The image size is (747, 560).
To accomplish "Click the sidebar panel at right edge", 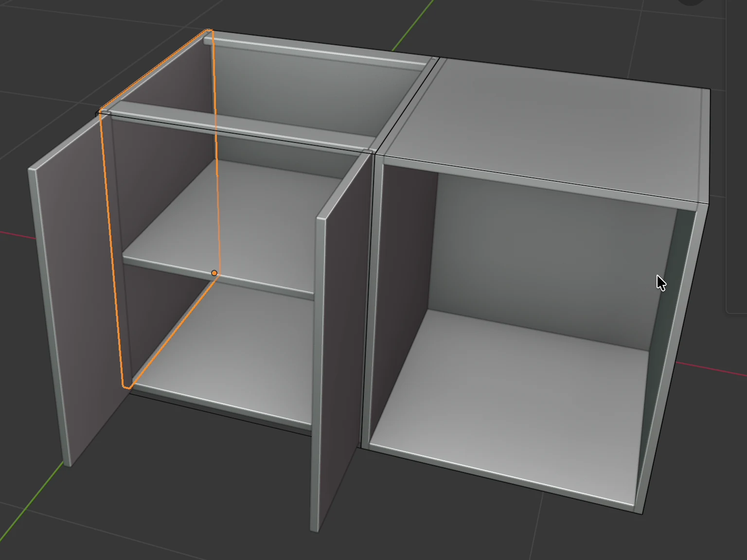I will tap(736, 157).
